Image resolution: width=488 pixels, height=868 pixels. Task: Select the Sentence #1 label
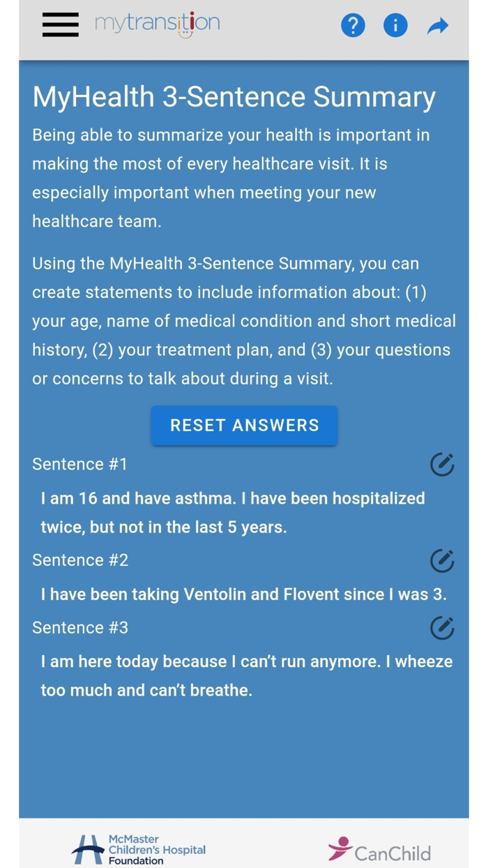79,464
